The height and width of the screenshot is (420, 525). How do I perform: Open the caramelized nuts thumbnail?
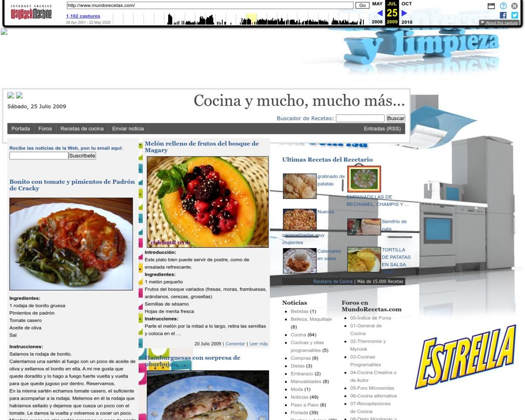[x=300, y=220]
